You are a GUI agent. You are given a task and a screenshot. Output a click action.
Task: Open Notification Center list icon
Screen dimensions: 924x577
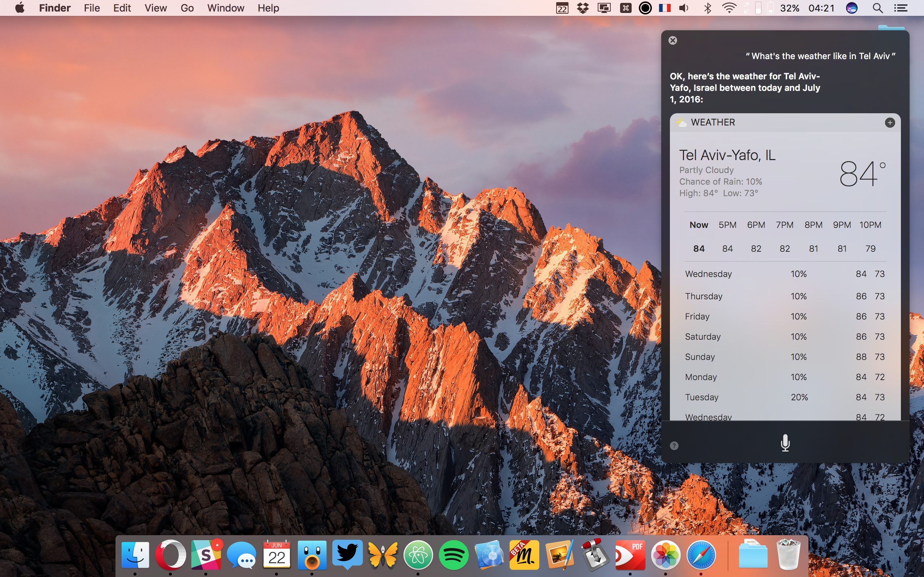coord(901,8)
